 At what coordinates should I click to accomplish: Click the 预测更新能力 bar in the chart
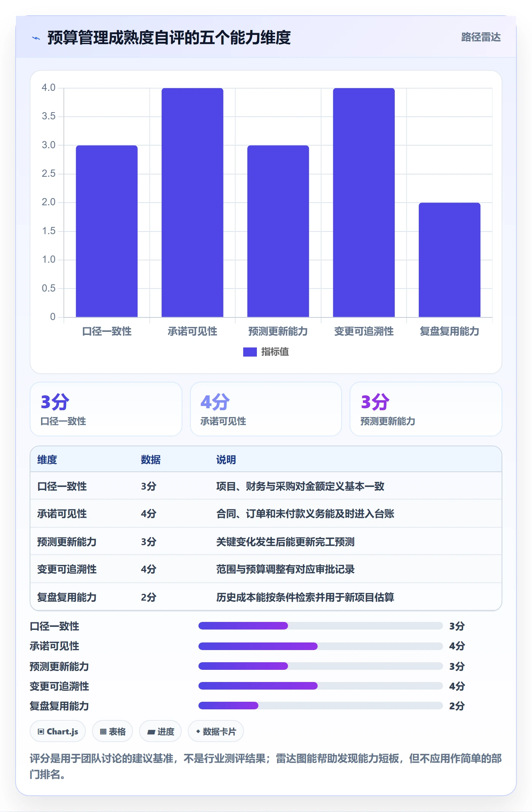[278, 231]
